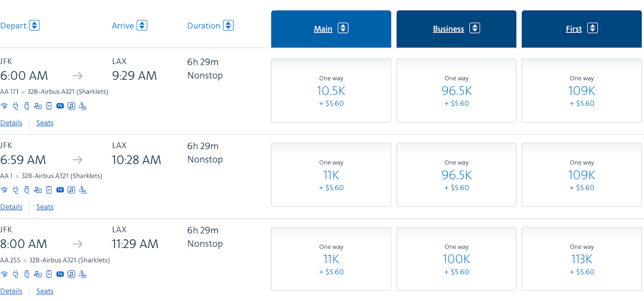Click the Duration sort arrows
Viewport: 644px width, 301px height.
(x=228, y=25)
